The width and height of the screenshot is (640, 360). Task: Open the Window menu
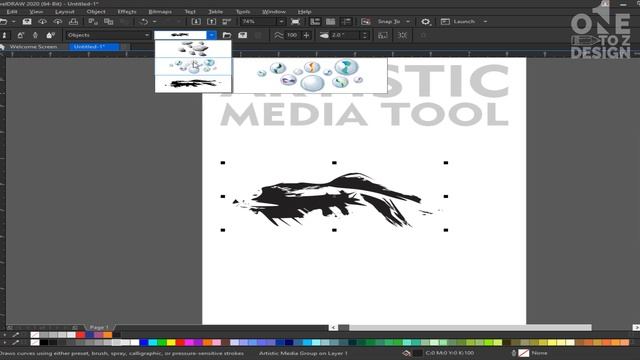273,11
